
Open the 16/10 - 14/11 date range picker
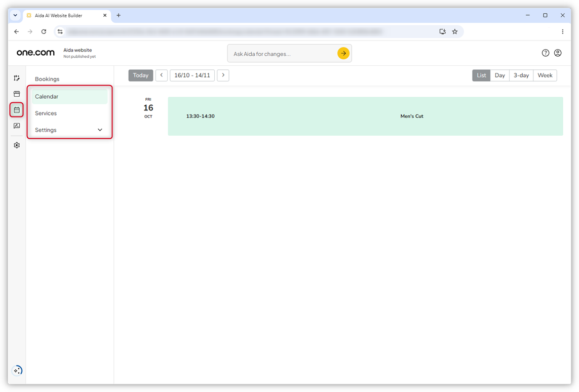pos(192,75)
